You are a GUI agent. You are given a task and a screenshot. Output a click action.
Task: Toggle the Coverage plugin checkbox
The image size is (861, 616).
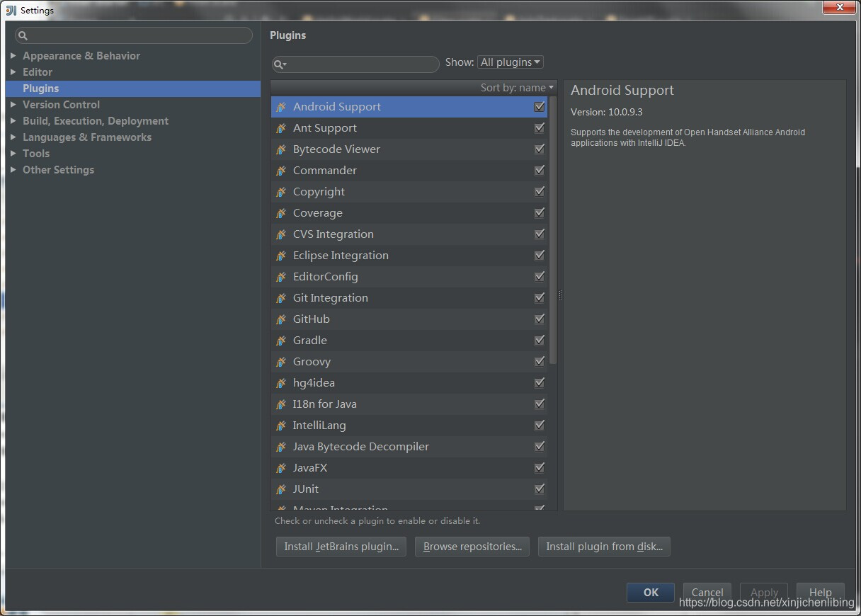coord(540,213)
